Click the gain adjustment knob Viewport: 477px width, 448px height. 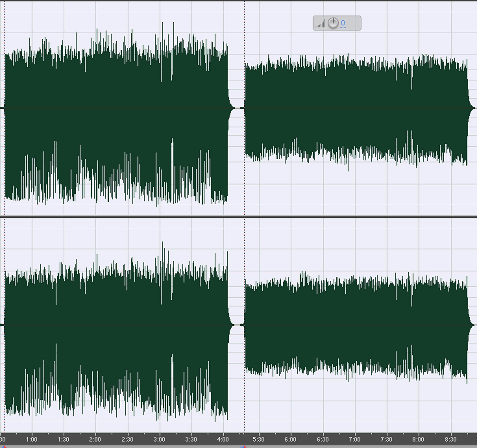pos(333,23)
